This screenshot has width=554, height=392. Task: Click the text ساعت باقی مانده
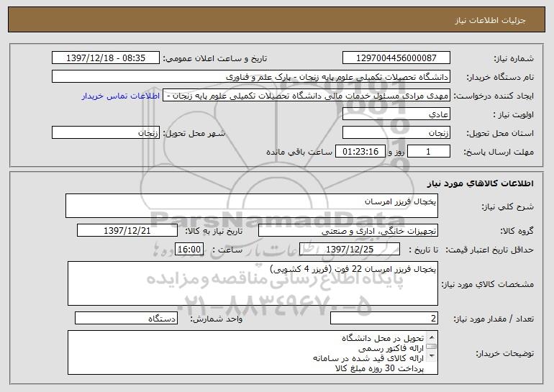click(299, 152)
